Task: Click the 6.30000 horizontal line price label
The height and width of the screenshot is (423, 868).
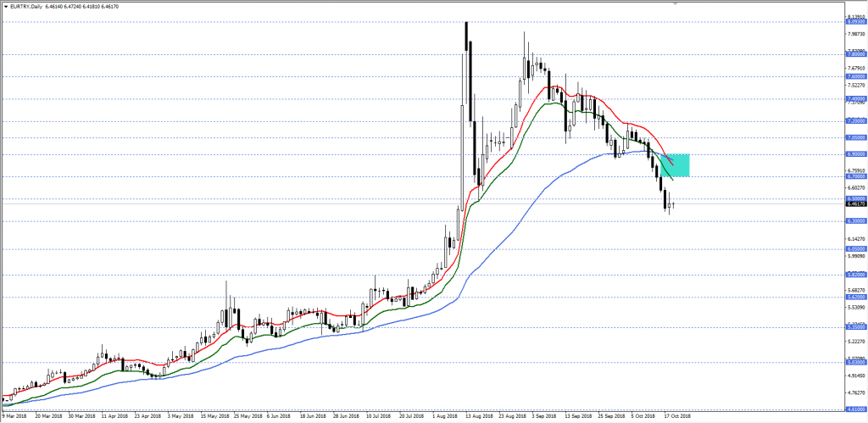Action: (x=856, y=220)
